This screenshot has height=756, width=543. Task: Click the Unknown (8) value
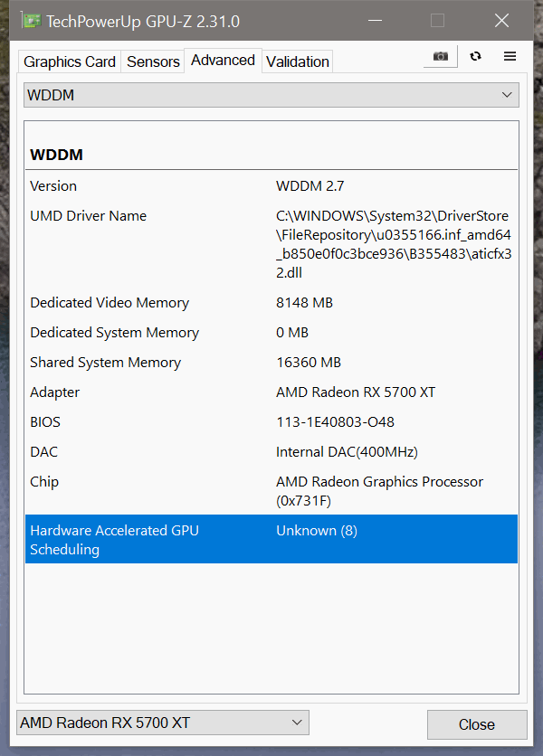click(x=317, y=531)
